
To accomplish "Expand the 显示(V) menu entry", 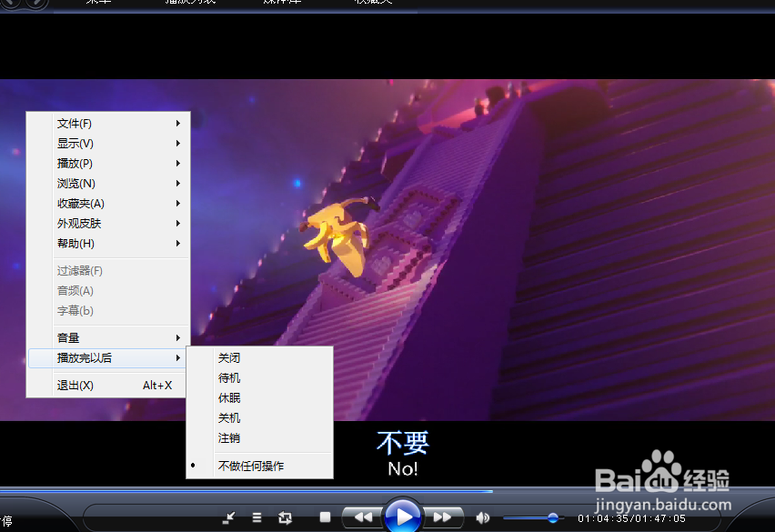I will (x=108, y=144).
